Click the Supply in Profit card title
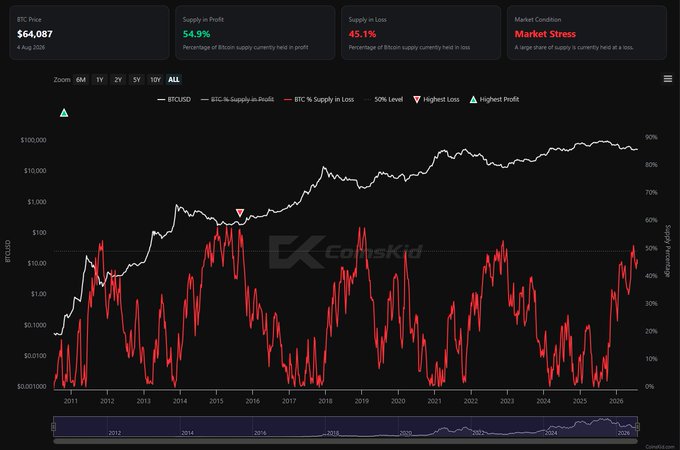The width and height of the screenshot is (680, 450). click(203, 20)
